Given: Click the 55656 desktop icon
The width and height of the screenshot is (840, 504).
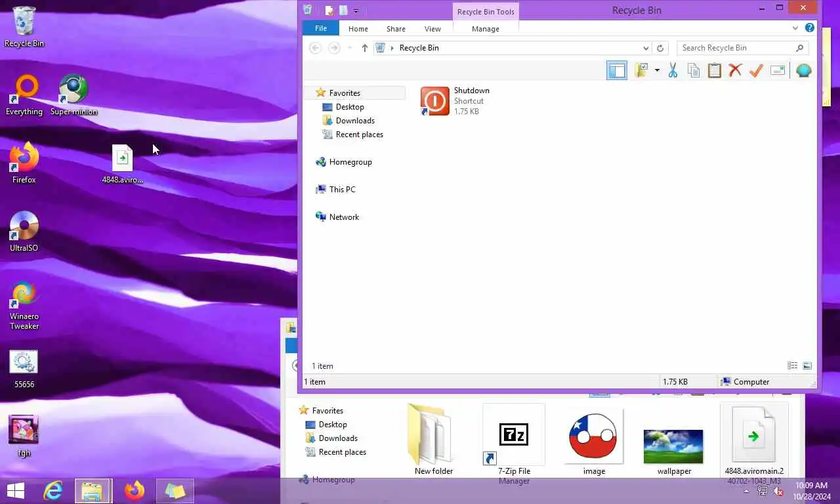Looking at the screenshot, I should [24, 369].
